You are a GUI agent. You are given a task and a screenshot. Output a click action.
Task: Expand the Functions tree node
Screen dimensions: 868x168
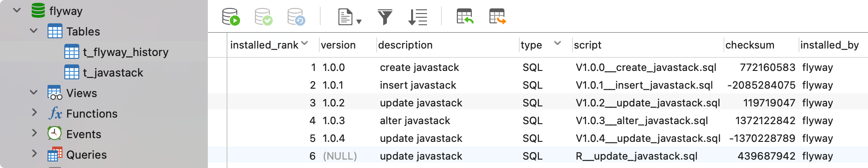coord(34,113)
